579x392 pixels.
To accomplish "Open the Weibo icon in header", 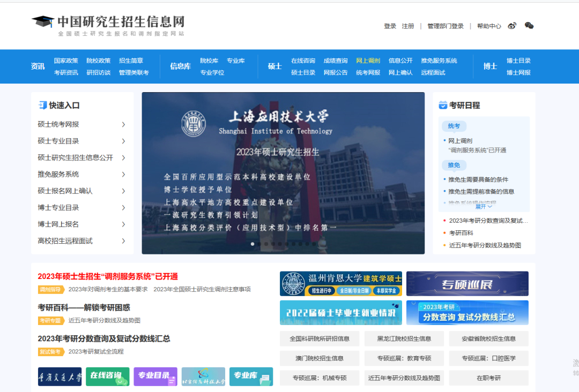I will (x=512, y=26).
